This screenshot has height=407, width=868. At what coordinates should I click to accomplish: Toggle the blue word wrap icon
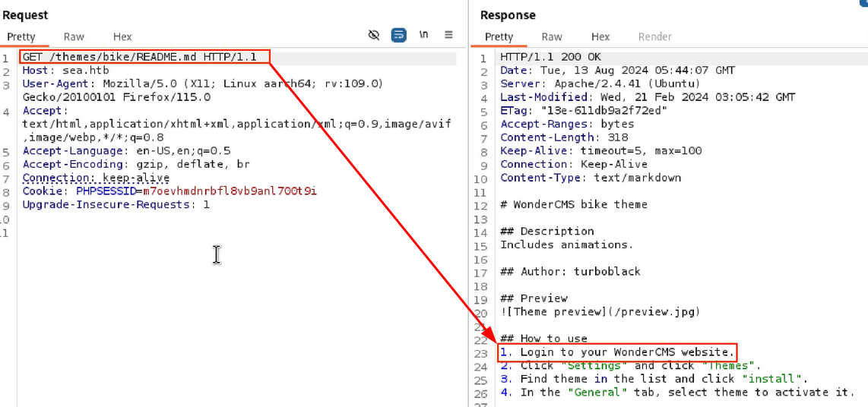[398, 36]
